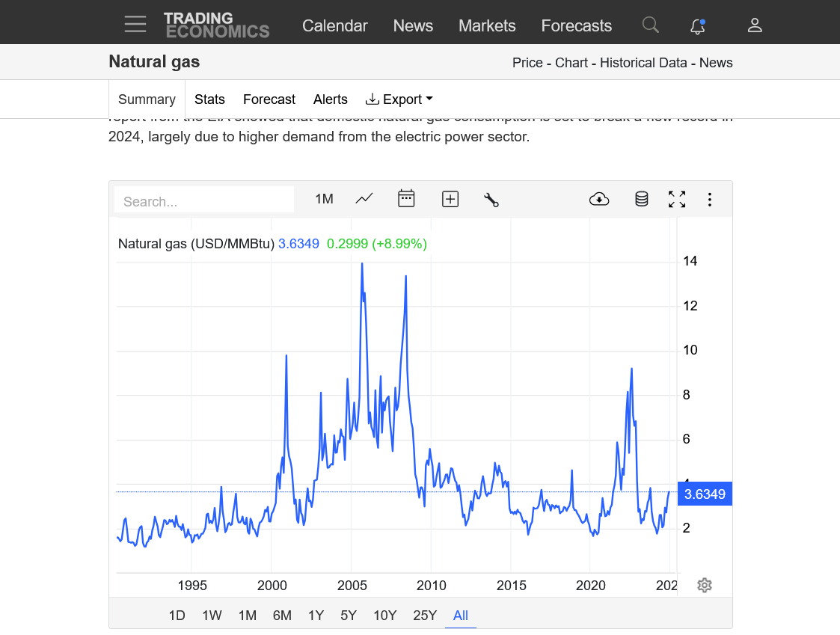Expand the Export dropdown
840x635 pixels.
tap(399, 99)
